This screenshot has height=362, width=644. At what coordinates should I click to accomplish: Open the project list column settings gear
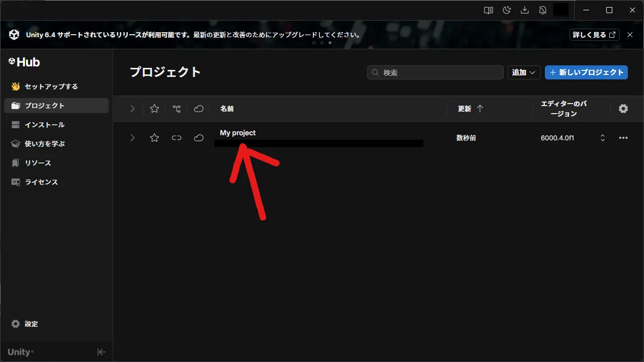coord(623,109)
